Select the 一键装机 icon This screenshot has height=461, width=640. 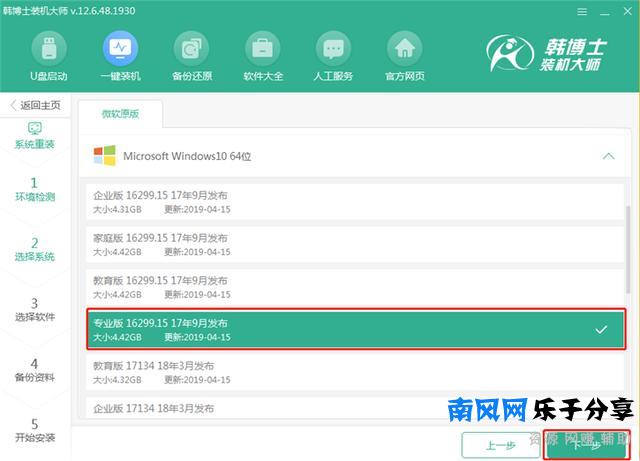(x=120, y=56)
